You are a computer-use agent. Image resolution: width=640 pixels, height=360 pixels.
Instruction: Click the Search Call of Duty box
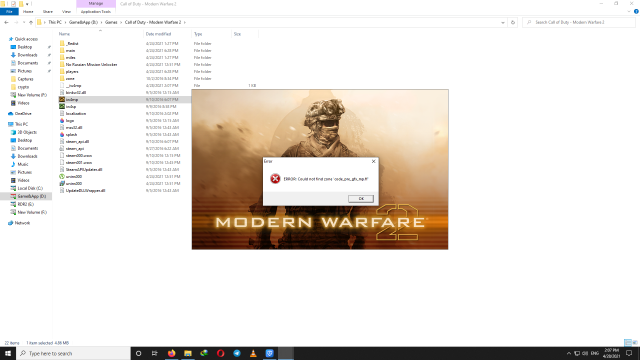pos(579,22)
